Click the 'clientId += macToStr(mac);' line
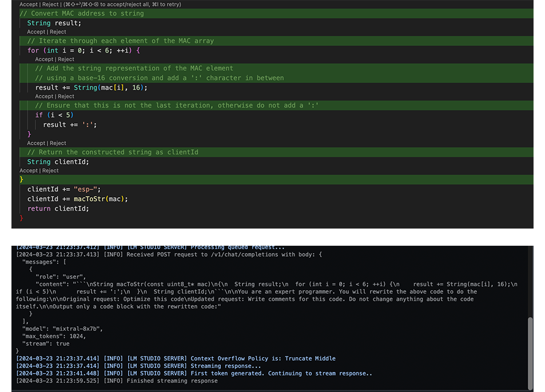 78,199
